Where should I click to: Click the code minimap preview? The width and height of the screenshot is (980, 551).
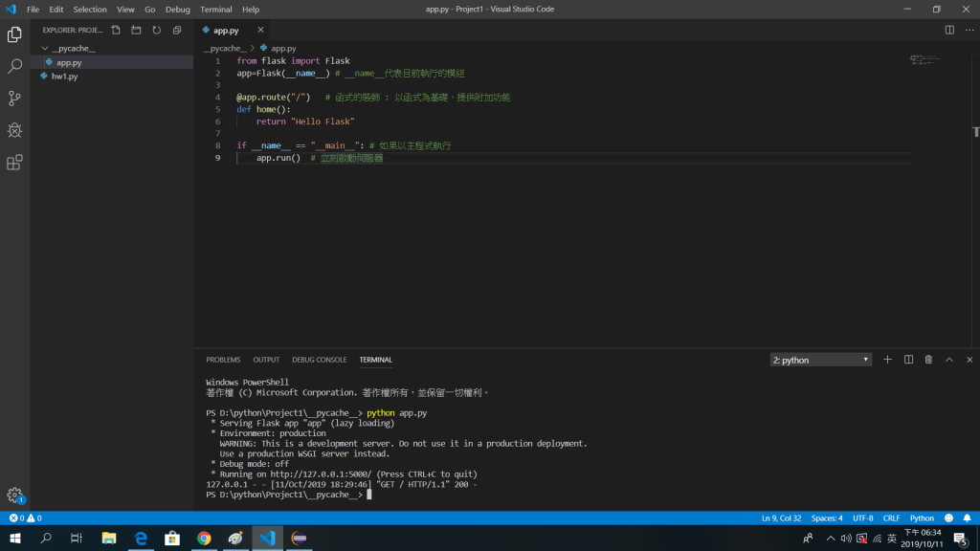[x=925, y=60]
